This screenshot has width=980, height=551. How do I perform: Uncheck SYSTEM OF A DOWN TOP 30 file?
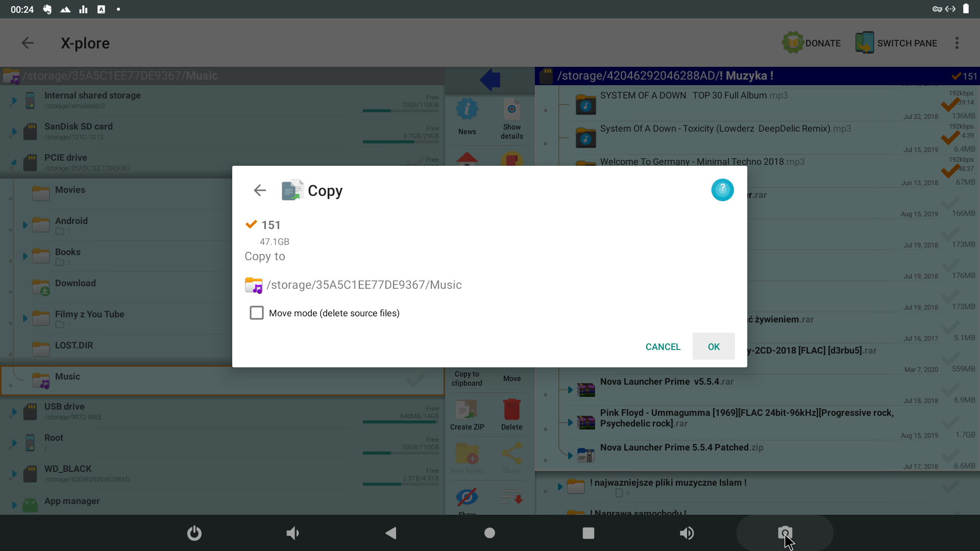click(x=950, y=105)
